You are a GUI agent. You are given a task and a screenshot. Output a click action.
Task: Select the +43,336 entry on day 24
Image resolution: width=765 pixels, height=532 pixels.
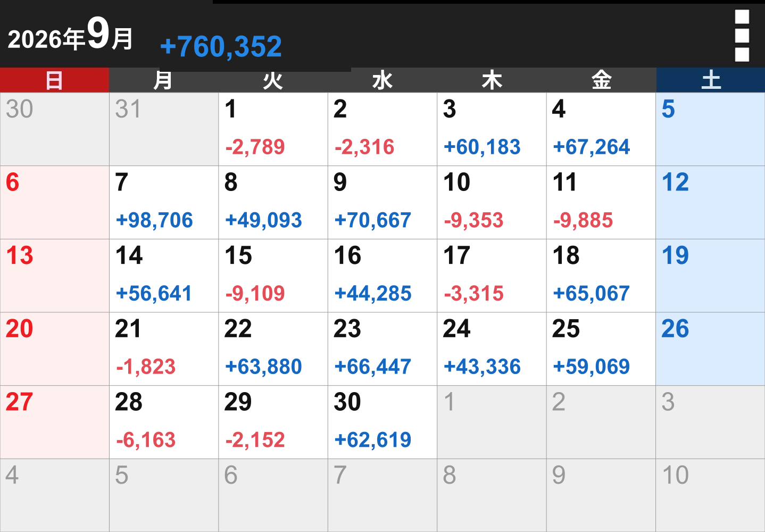tap(482, 367)
